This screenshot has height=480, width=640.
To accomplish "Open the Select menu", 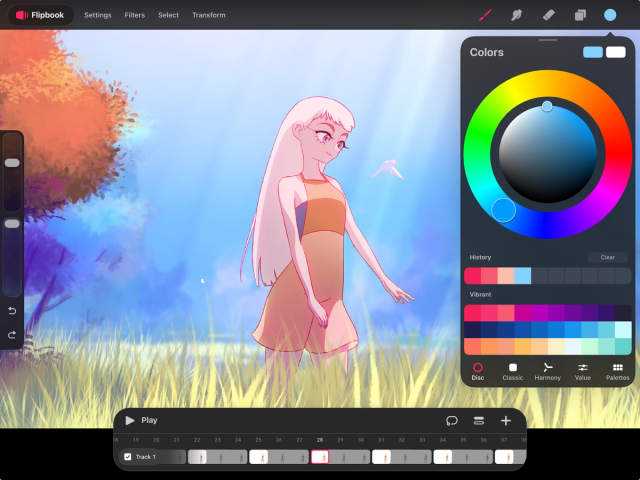I will (x=169, y=15).
